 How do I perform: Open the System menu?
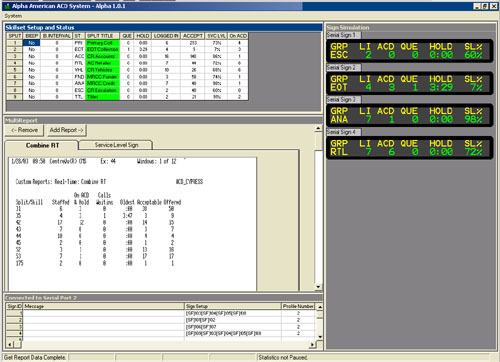point(13,16)
